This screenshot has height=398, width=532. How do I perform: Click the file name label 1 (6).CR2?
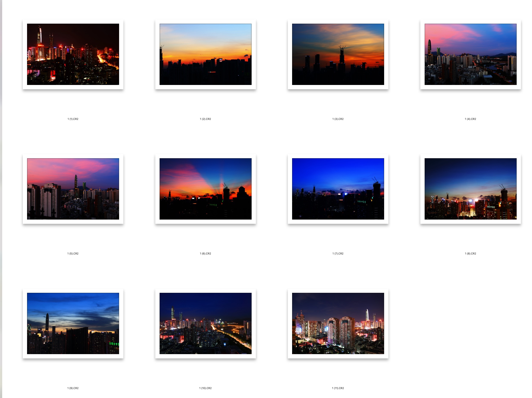tap(205, 254)
